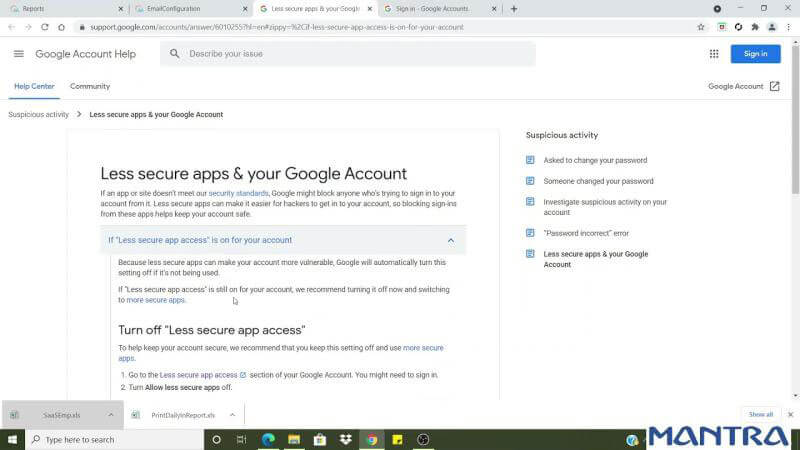The image size is (800, 450).
Task: Open the main hamburger menu
Action: 18,54
